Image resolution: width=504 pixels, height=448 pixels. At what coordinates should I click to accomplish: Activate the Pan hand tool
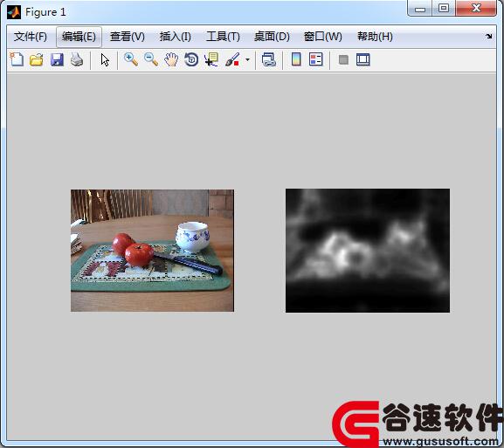[x=171, y=59]
